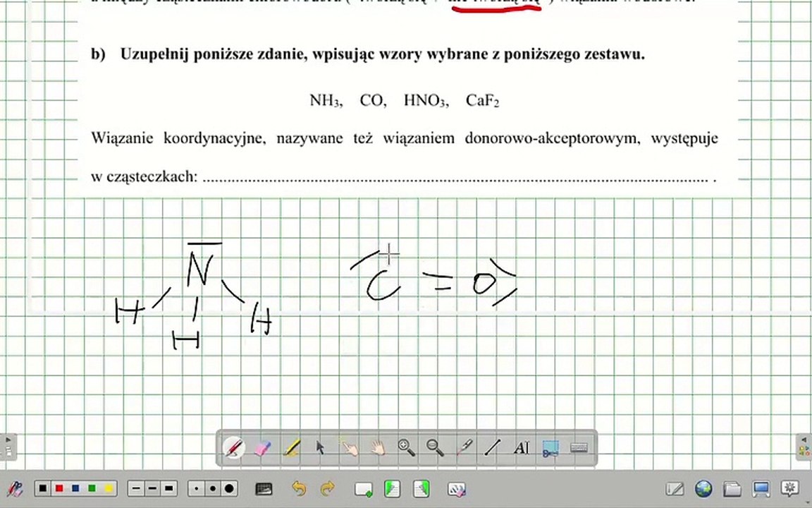The image size is (812, 508).
Task: Click the zoom in magnifier
Action: point(406,448)
